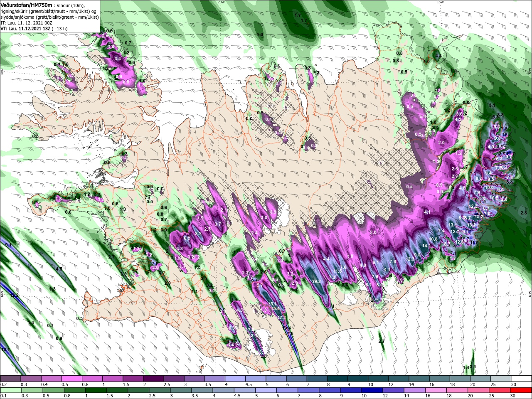Pick the palest green lower legend swatch at 0.1
The image size is (532, 399).
pyautogui.click(x=10, y=390)
